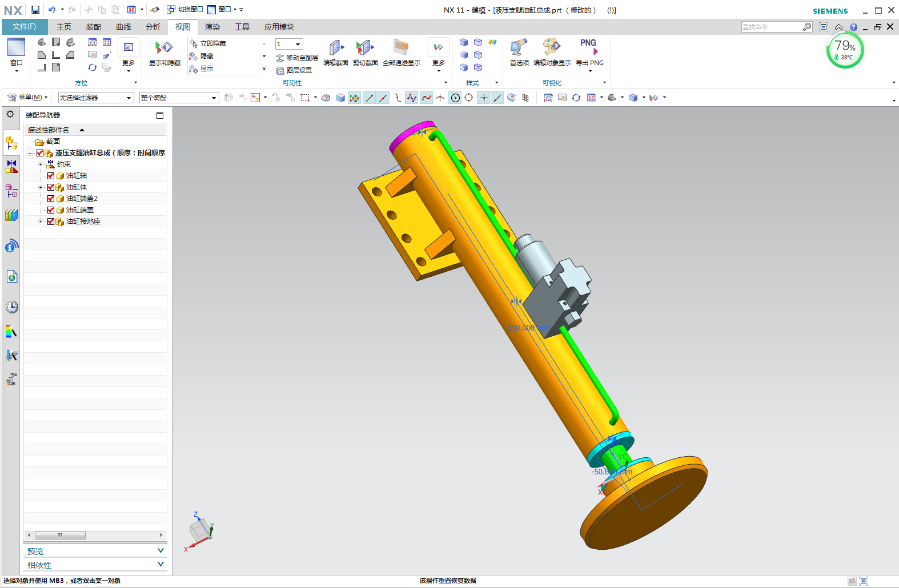
Task: Switch to the 渲染 render tab
Action: coord(212,27)
